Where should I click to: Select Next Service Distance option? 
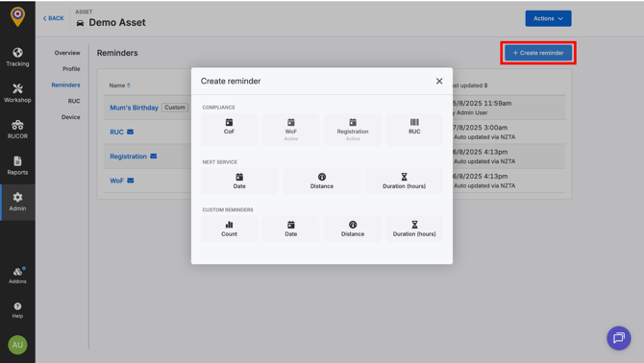322,181
